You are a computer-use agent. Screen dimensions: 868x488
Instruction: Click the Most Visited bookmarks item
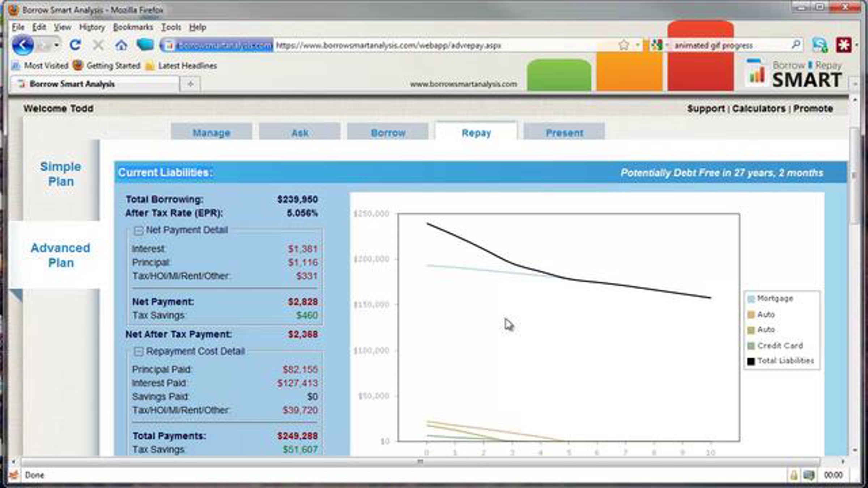[x=40, y=66]
